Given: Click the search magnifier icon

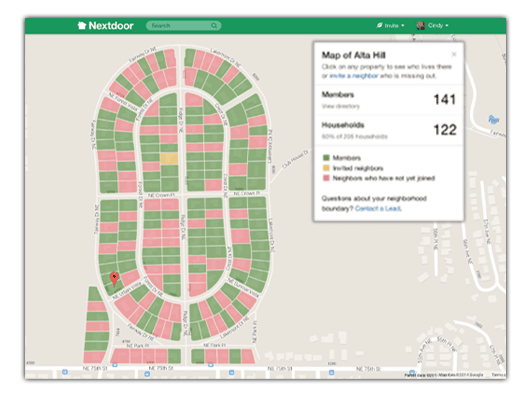Looking at the screenshot, I should pos(214,26).
